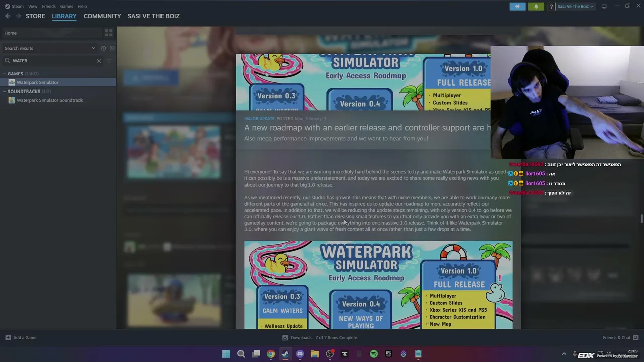Open Spotify from the taskbar
This screenshot has width=644, height=362.
374,354
